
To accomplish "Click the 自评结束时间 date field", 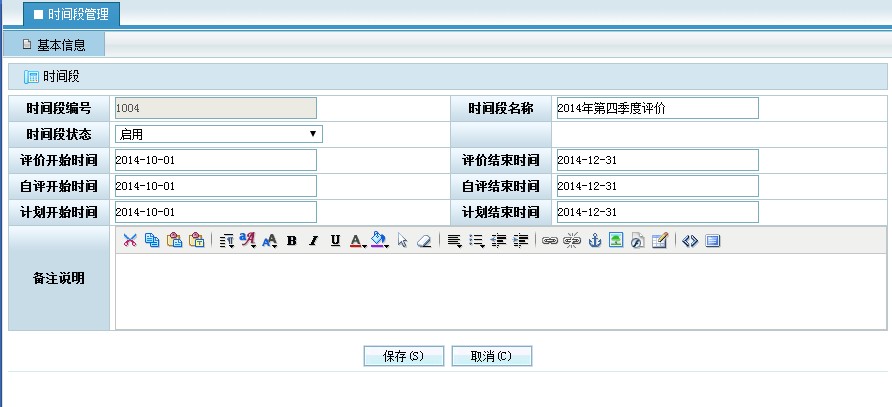I will (658, 186).
